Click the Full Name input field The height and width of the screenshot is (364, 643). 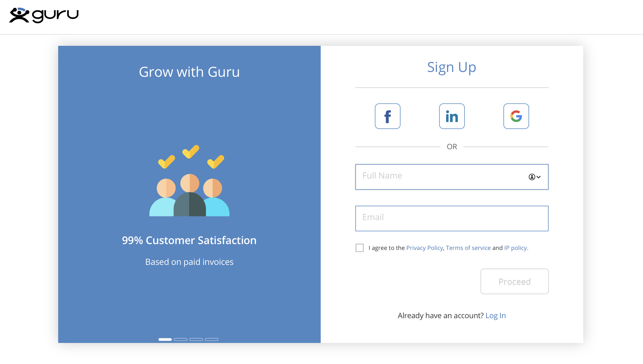[451, 176]
